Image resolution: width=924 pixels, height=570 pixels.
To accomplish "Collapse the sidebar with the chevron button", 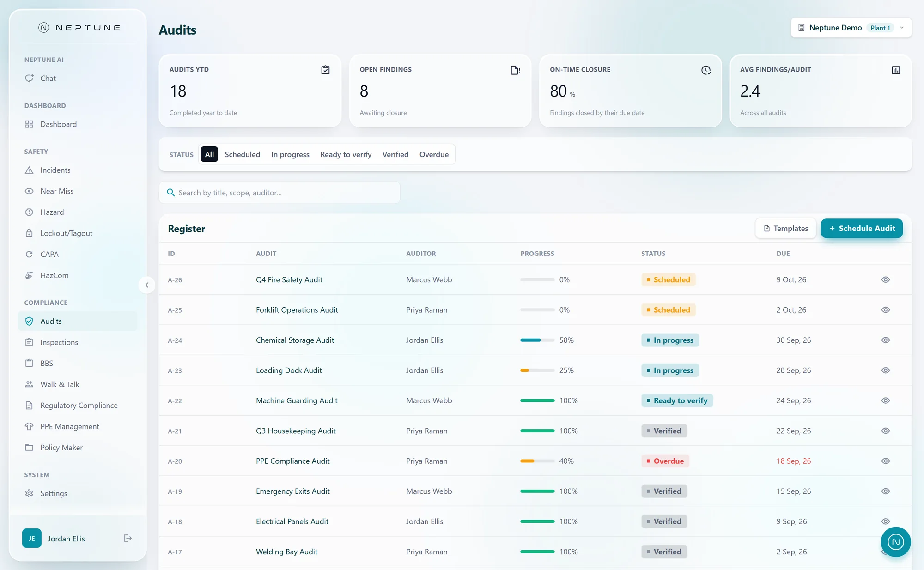I will pyautogui.click(x=146, y=285).
